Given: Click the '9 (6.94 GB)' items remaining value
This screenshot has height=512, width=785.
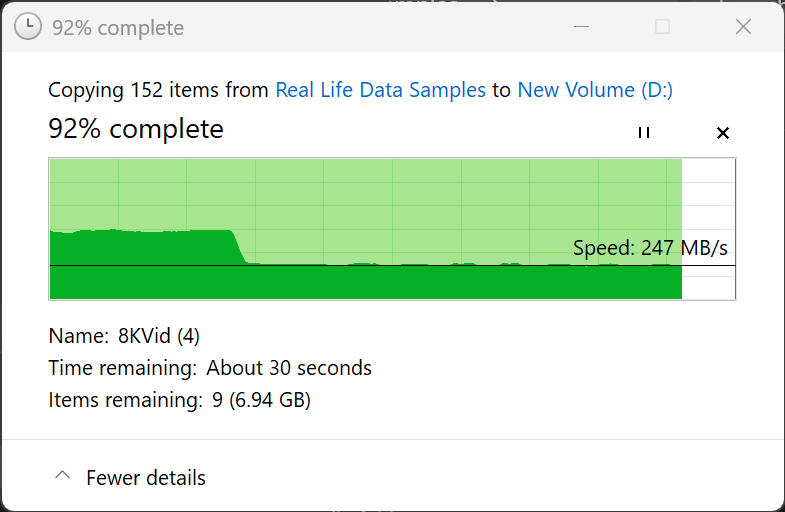Looking at the screenshot, I should tap(259, 401).
